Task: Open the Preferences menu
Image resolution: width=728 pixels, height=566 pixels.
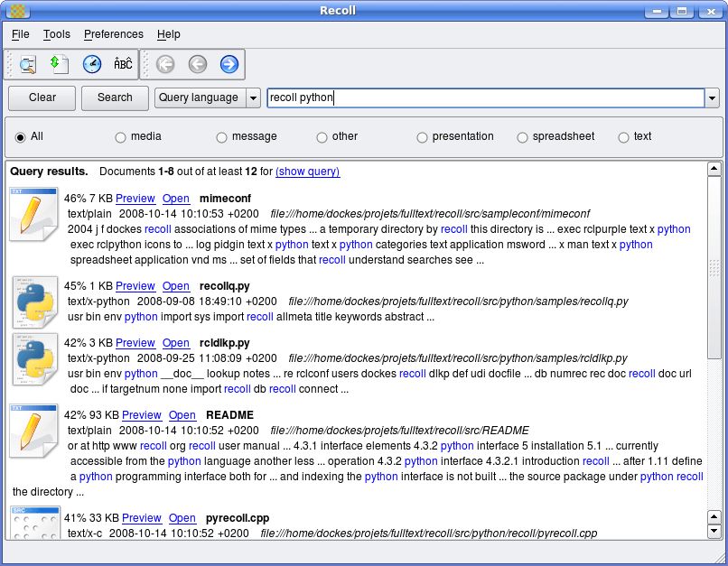Action: [113, 34]
